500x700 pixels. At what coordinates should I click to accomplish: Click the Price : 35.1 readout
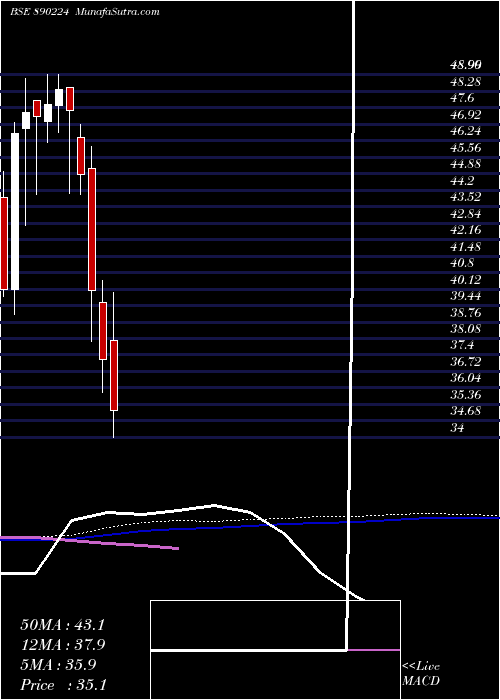point(63,685)
